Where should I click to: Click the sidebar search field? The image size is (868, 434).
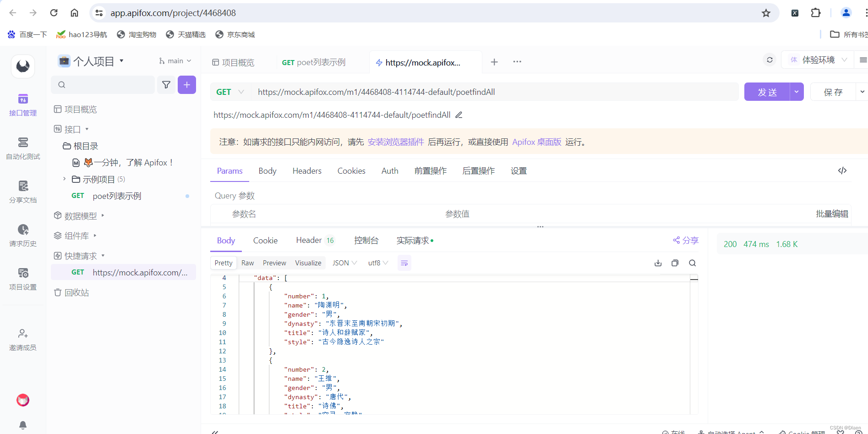103,85
